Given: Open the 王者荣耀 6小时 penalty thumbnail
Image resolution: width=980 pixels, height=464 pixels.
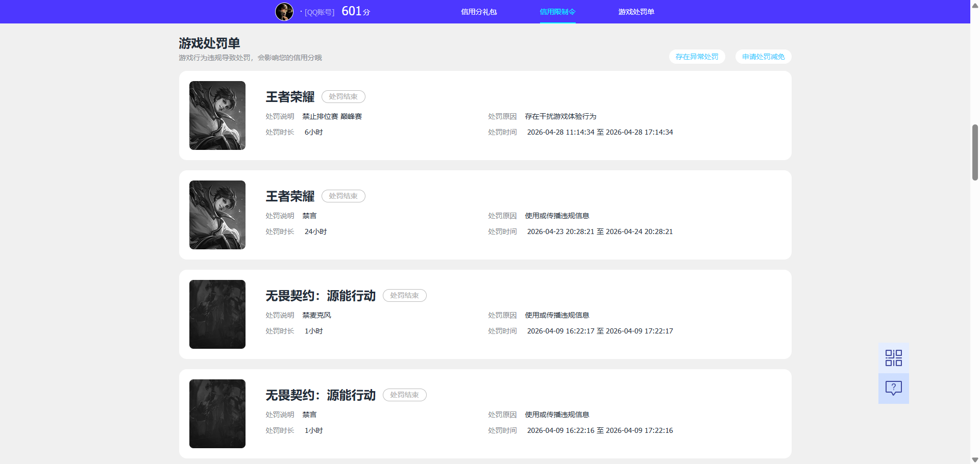Looking at the screenshot, I should point(217,115).
